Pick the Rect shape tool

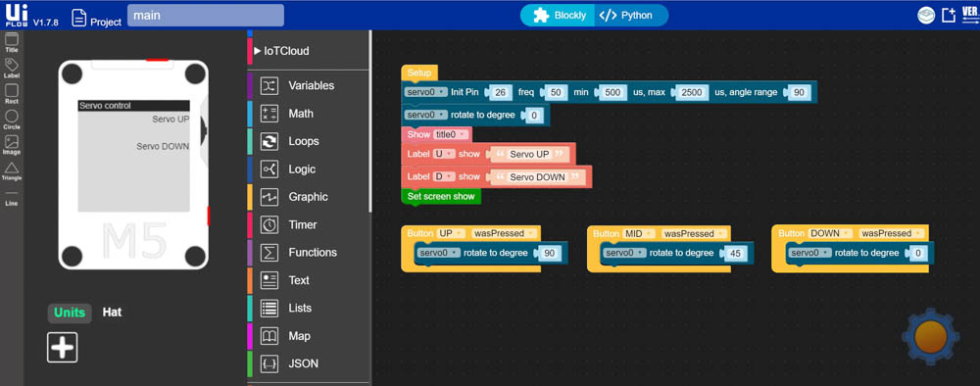click(11, 94)
